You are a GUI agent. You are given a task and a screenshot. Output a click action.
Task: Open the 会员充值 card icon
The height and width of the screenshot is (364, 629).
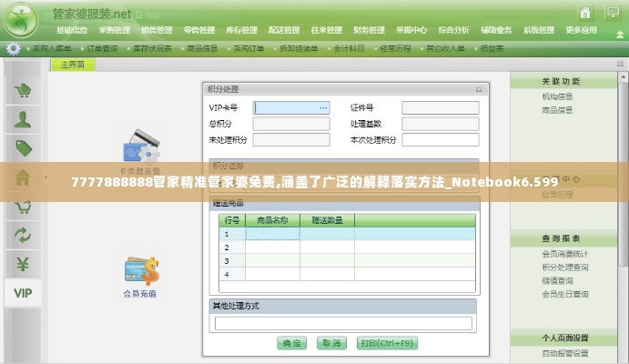(x=140, y=271)
